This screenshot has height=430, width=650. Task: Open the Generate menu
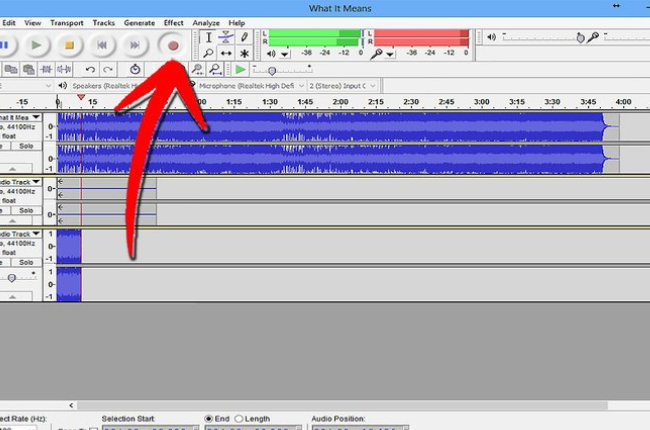[139, 22]
